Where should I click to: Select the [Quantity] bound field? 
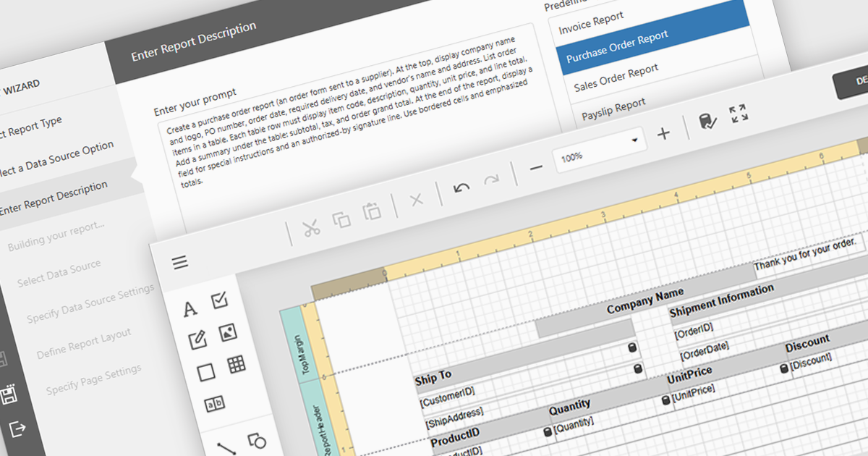tap(573, 426)
